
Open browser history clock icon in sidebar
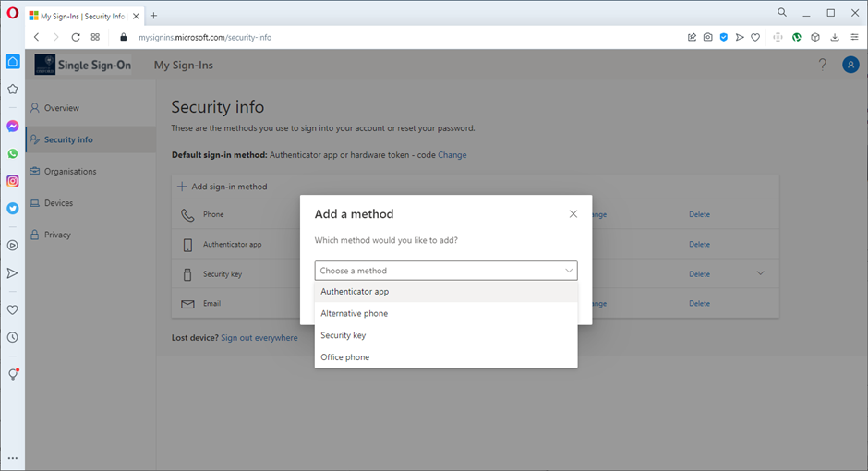13,337
